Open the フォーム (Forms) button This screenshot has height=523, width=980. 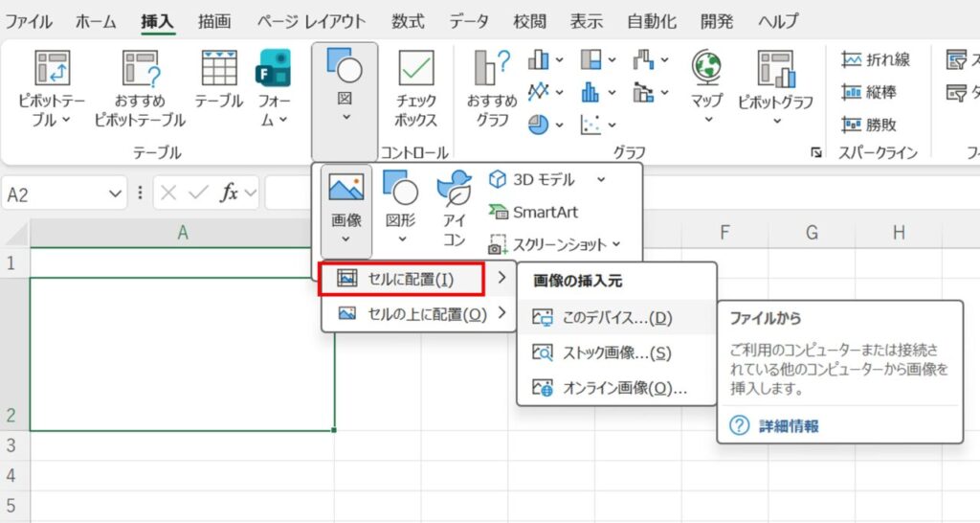(x=274, y=87)
